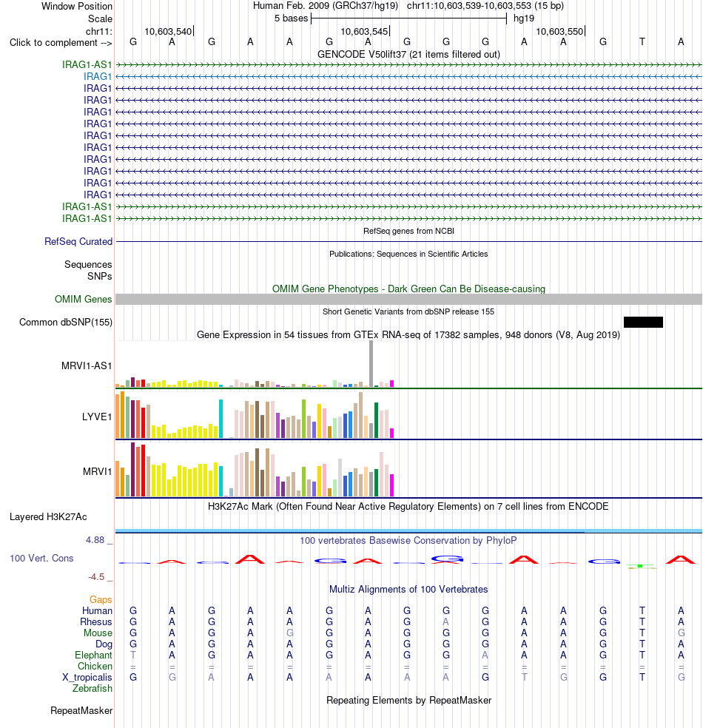Click the gray OMIM Genes item bar
The width and height of the screenshot is (703, 728).
[408, 300]
